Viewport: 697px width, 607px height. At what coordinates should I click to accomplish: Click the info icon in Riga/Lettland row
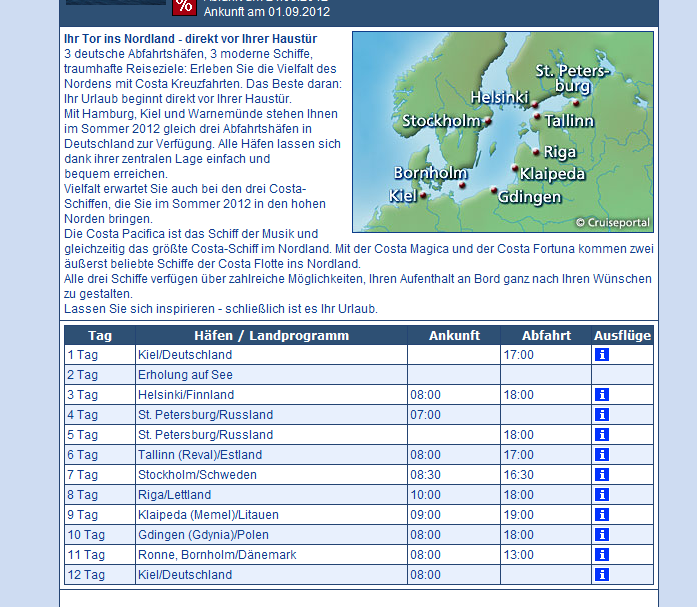point(602,495)
